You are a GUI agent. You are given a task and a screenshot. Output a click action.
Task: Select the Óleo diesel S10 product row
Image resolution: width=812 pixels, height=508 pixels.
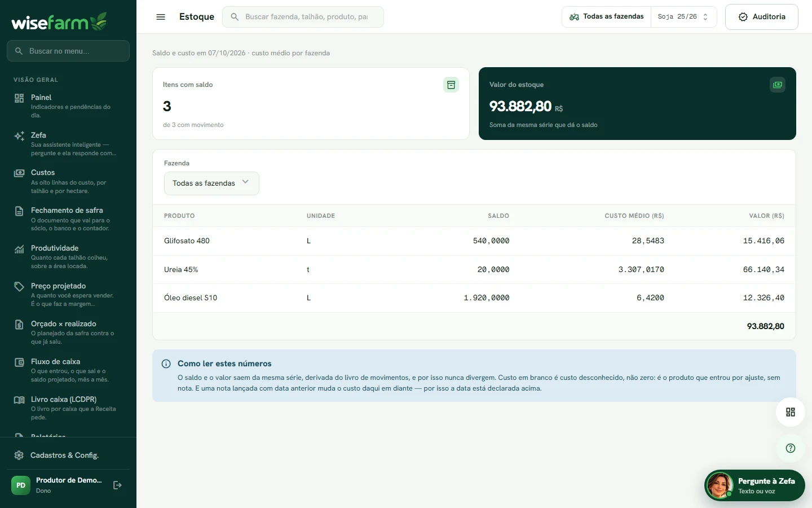[474, 298]
